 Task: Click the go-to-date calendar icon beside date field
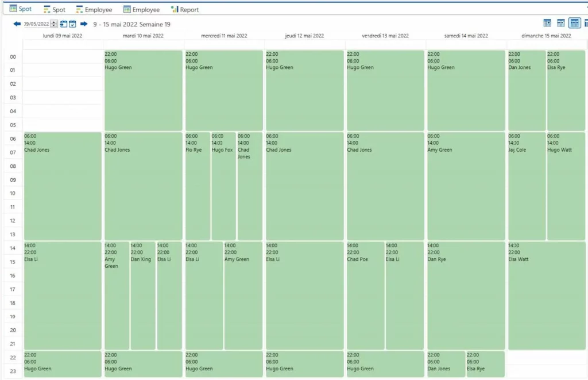click(x=64, y=24)
